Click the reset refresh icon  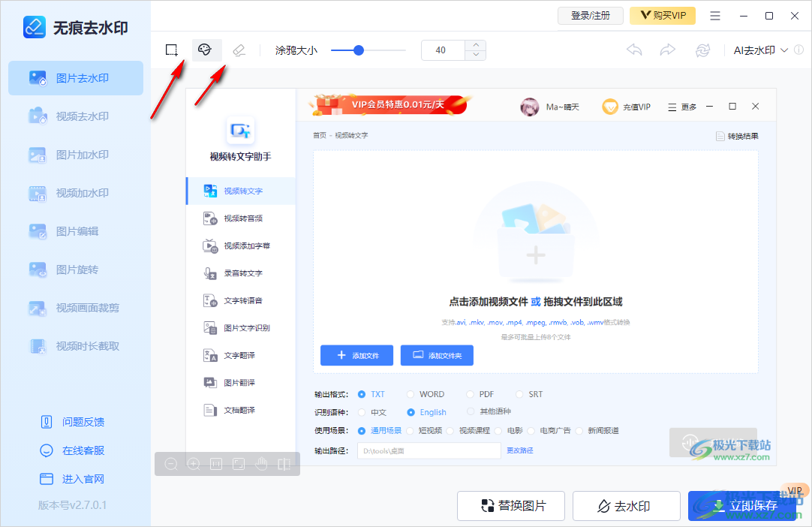702,50
